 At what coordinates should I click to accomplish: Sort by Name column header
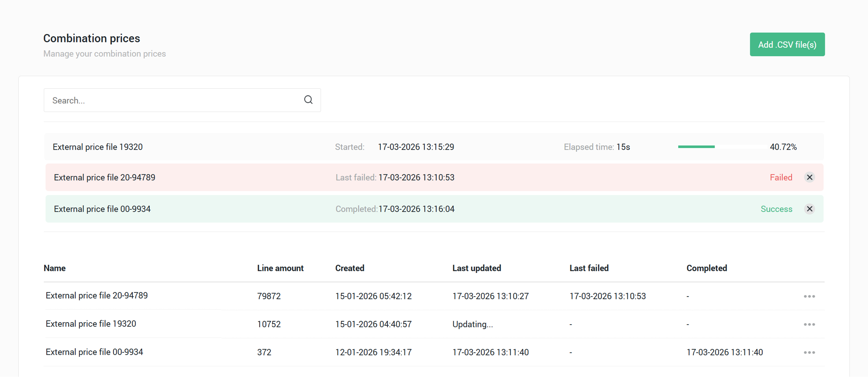(x=55, y=268)
